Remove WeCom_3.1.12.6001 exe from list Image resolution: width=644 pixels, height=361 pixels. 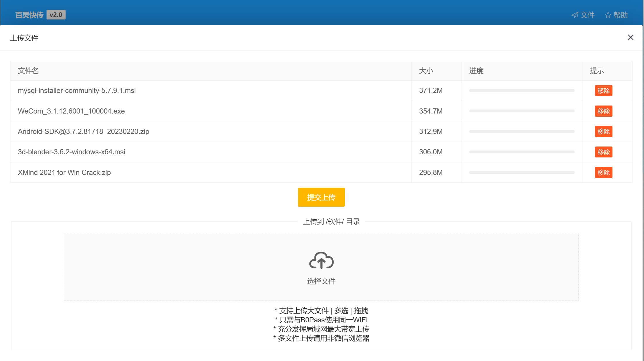(603, 111)
